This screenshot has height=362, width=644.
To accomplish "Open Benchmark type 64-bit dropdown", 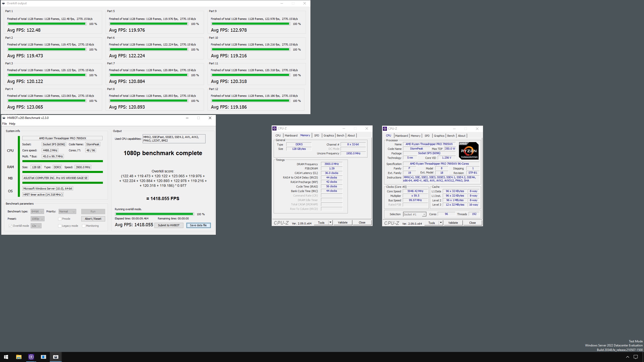I will pyautogui.click(x=37, y=211).
